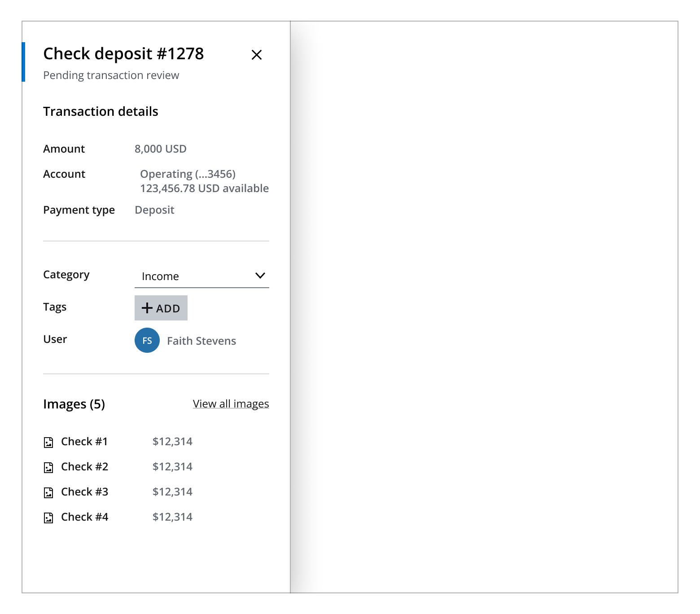
Task: Select the Check #4 image icon
Action: [x=48, y=517]
